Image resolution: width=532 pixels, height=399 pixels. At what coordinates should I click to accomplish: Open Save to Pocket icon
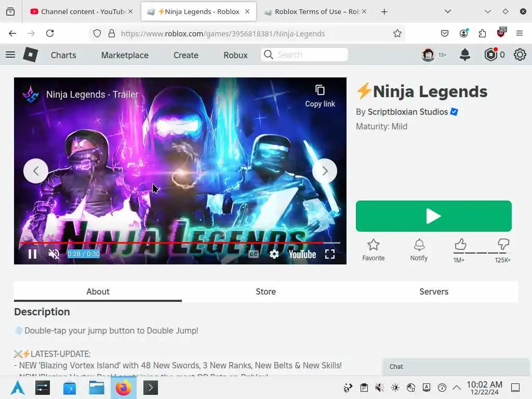(445, 33)
